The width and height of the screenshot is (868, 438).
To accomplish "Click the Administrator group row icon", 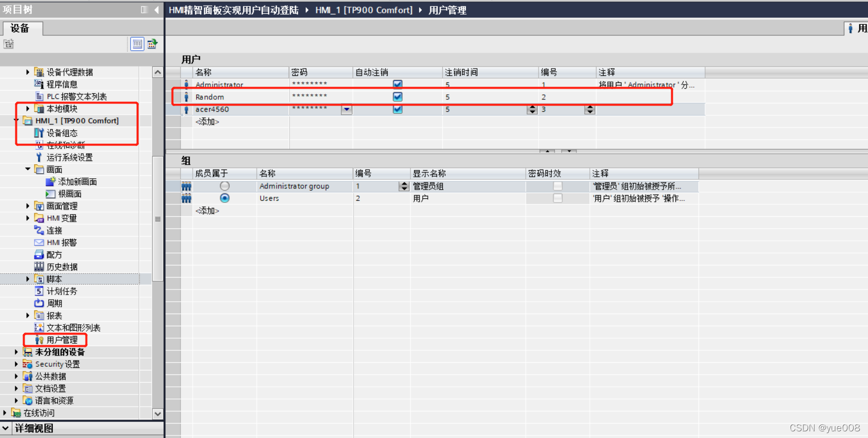I will click(187, 186).
